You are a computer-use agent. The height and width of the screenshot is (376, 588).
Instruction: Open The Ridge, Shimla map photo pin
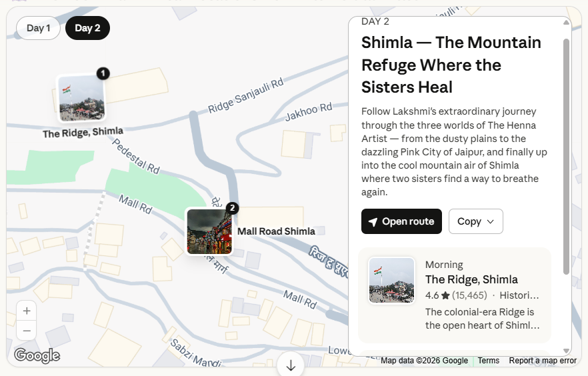tap(81, 99)
